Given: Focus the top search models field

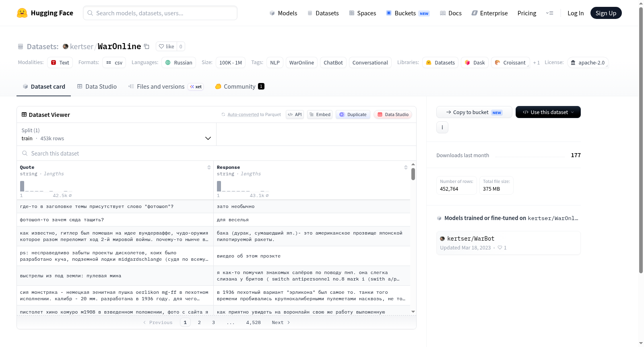Looking at the screenshot, I should point(160,13).
